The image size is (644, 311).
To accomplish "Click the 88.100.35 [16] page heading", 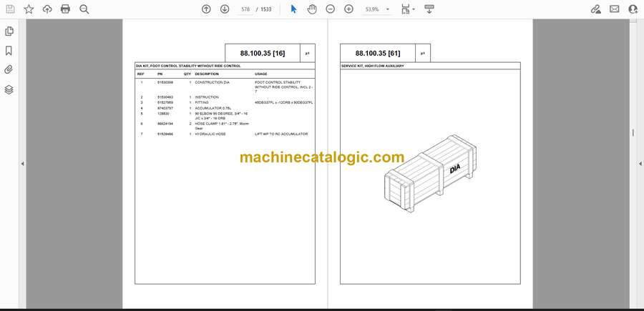I will 263,54.
